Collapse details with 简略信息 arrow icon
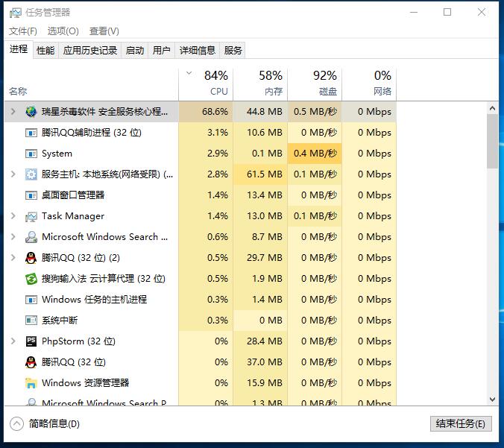504x448 pixels. tap(16, 423)
